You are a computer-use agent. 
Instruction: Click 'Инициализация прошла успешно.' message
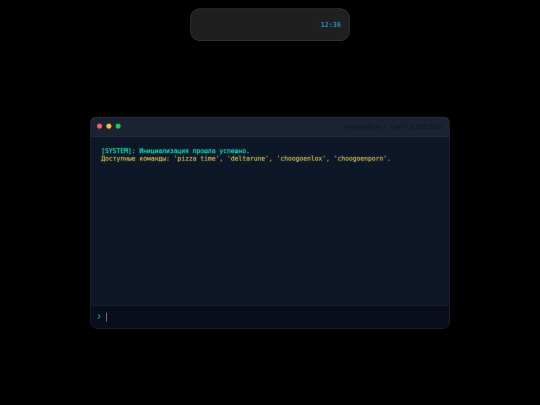(x=194, y=151)
